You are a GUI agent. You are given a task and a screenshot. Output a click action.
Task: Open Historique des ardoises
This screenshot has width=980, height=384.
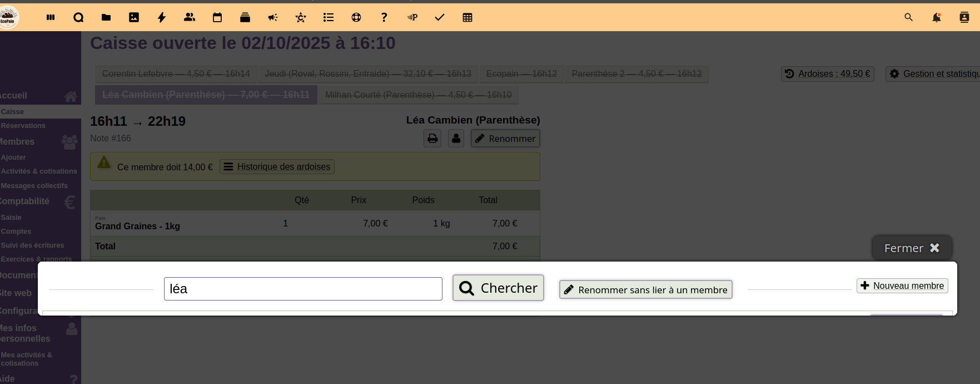(x=277, y=167)
